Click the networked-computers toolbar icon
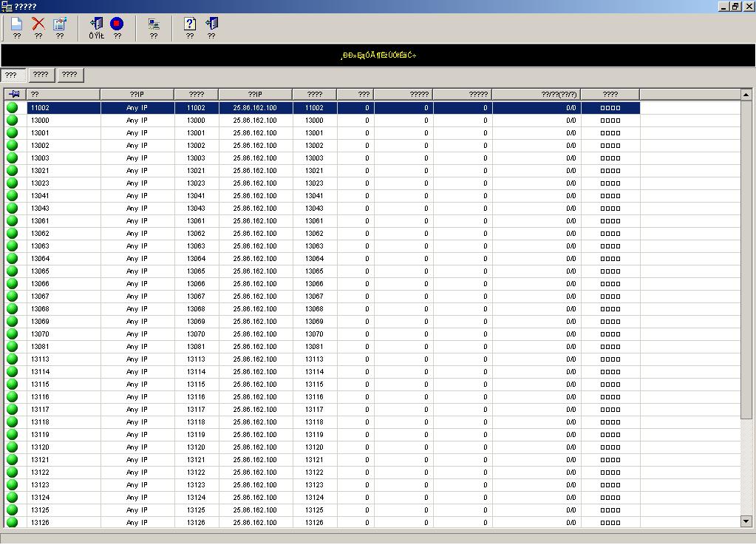The image size is (756, 545). (x=154, y=24)
